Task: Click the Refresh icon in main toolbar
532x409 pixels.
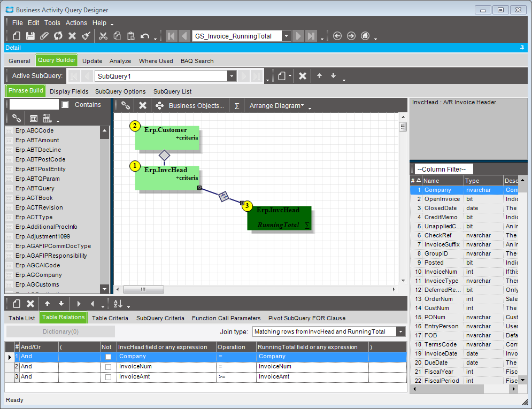Action: coord(58,36)
